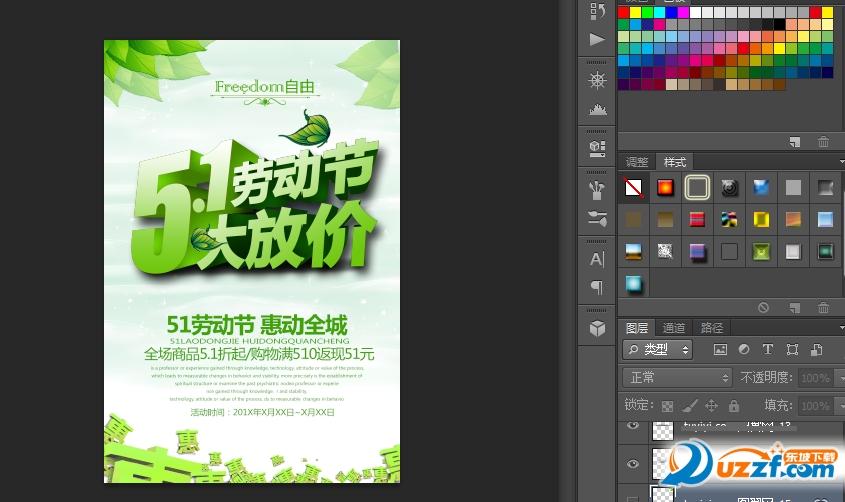The height and width of the screenshot is (502, 845).
Task: Apply the default no-style thumbnail
Action: click(x=634, y=187)
